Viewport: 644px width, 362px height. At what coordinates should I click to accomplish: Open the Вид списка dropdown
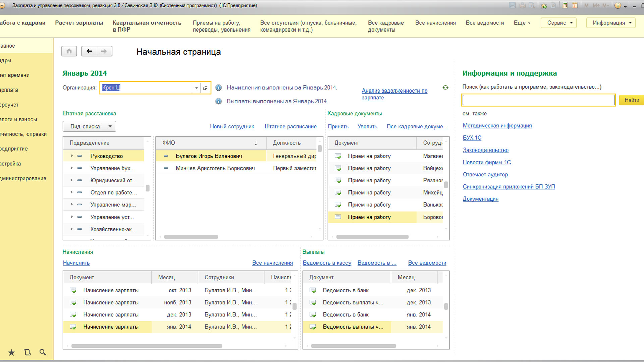(x=89, y=126)
